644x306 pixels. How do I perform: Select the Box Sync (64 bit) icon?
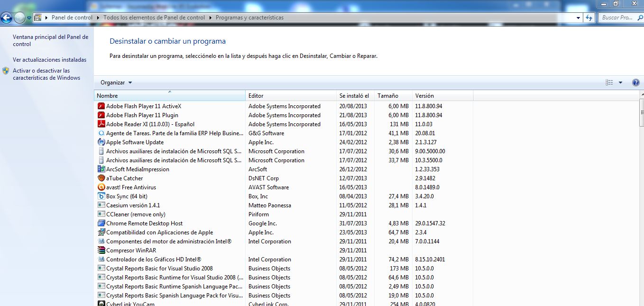[x=101, y=196]
